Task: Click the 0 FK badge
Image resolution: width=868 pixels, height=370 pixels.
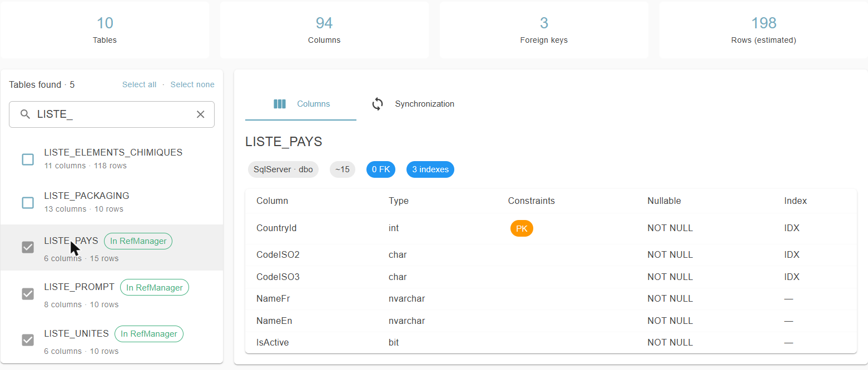Action: [381, 169]
